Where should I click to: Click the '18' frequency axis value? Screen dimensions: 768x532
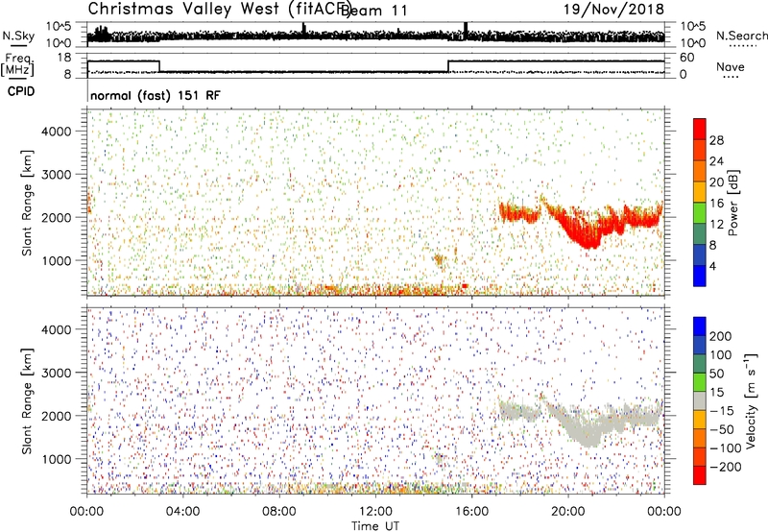click(64, 58)
